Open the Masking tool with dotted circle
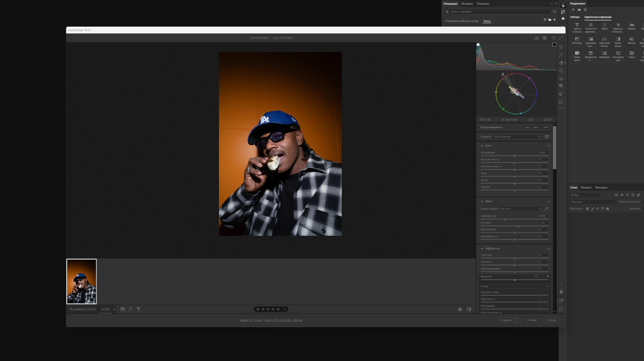 [x=561, y=71]
